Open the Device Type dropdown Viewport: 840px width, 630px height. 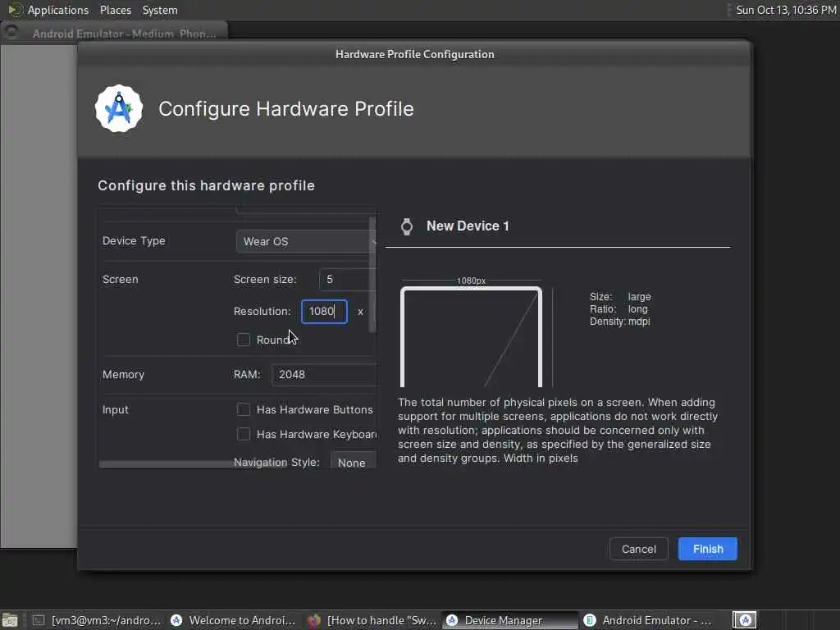click(x=306, y=242)
